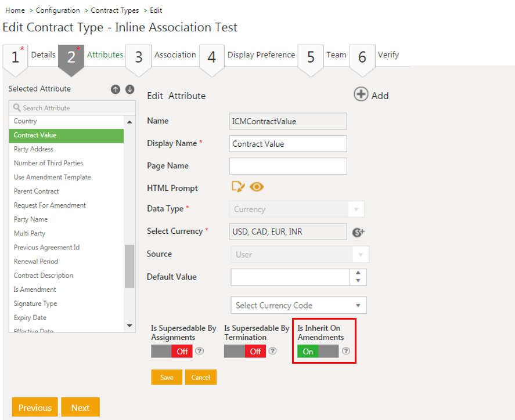Click the Search Attribute input field

pyautogui.click(x=72, y=108)
